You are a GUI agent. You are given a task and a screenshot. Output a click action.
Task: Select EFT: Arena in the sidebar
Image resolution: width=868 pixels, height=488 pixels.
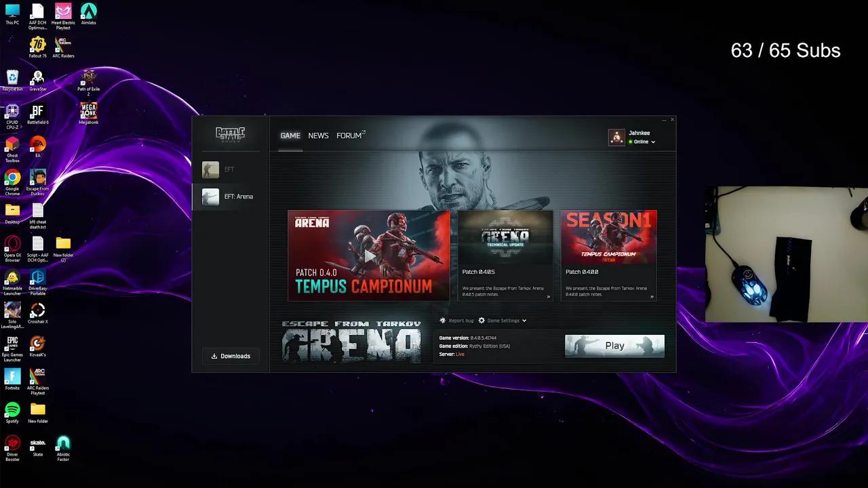(x=231, y=197)
